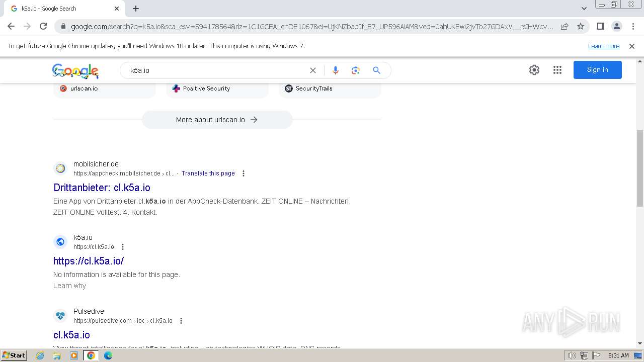The width and height of the screenshot is (644, 362).
Task: Start voice search with microphone
Action: coord(336,70)
